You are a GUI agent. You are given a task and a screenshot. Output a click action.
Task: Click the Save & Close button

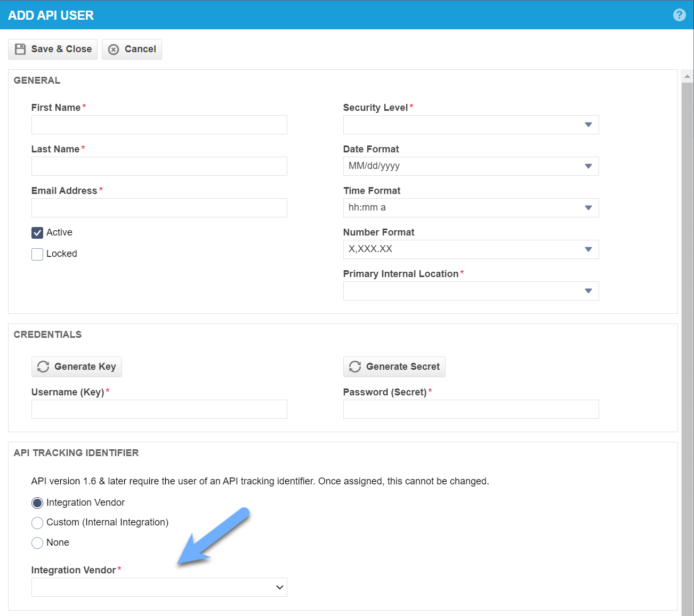tap(52, 49)
